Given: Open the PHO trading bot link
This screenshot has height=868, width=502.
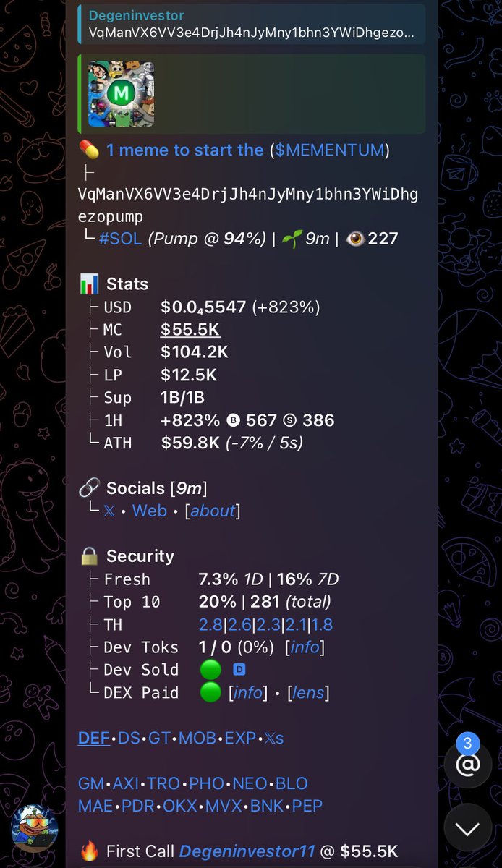Looking at the screenshot, I should pyautogui.click(x=206, y=783).
